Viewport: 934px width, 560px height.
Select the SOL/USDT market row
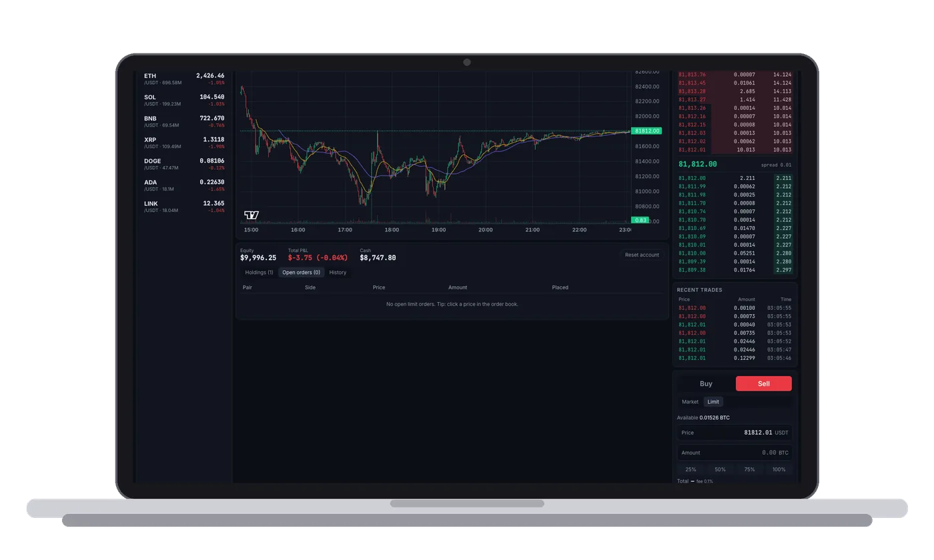pyautogui.click(x=184, y=100)
